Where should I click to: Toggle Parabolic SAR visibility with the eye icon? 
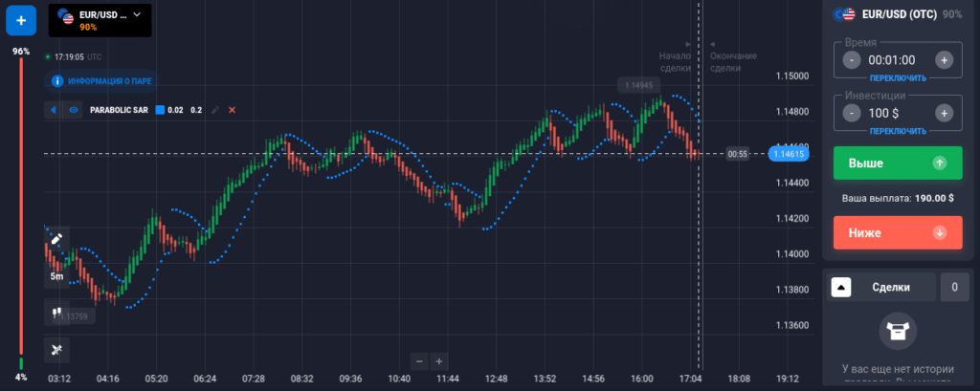pos(73,110)
